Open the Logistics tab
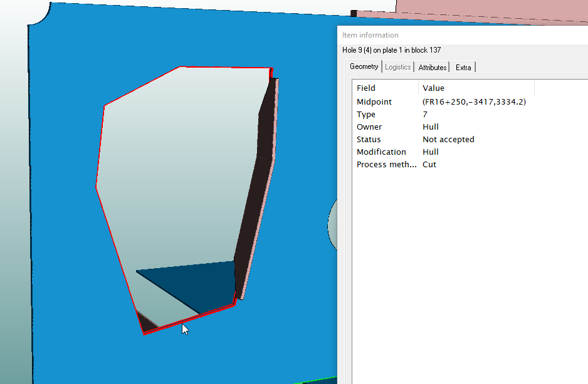 397,67
